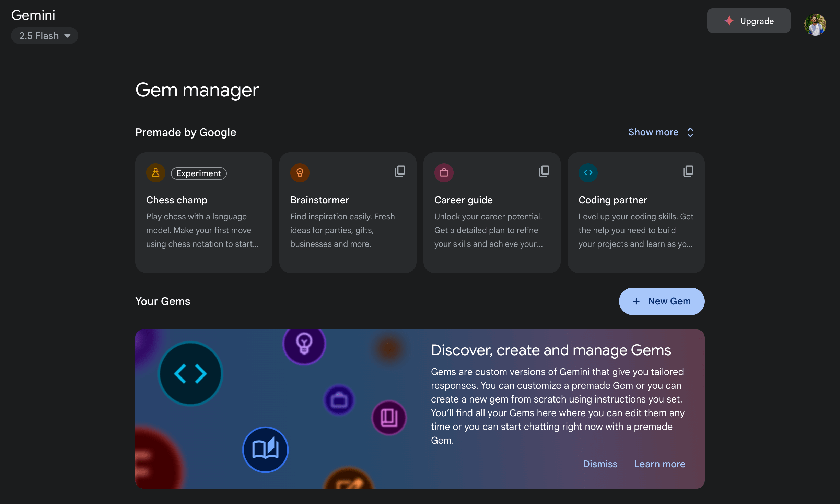Open the 2.5 Flash model dropdown
Viewport: 840px width, 504px height.
pyautogui.click(x=45, y=36)
